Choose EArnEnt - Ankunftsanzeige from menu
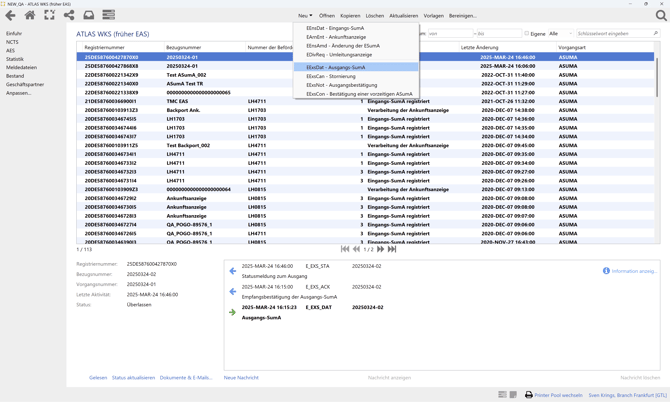Image resolution: width=670 pixels, height=402 pixels. click(336, 37)
